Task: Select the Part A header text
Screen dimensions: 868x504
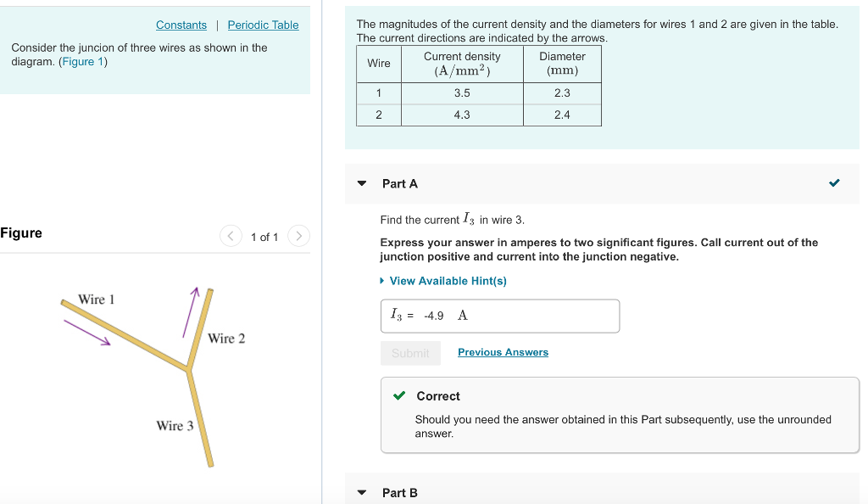Action: (400, 183)
